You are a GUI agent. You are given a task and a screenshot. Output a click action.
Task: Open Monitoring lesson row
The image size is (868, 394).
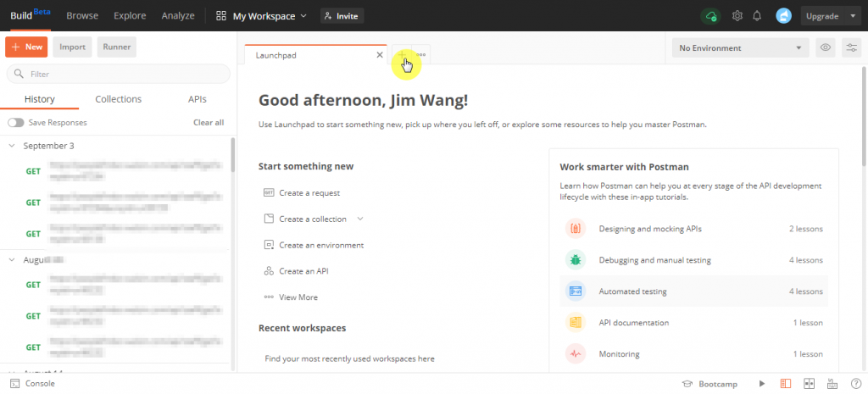[694, 354]
